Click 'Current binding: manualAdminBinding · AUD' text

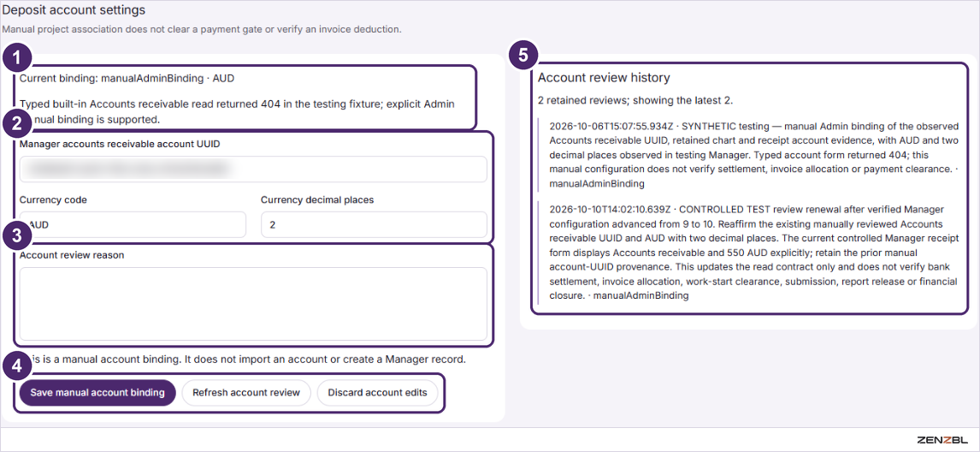[x=127, y=79]
